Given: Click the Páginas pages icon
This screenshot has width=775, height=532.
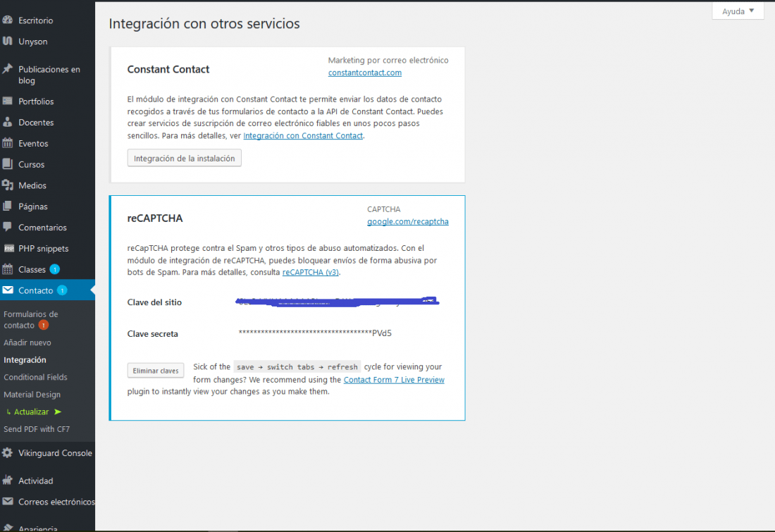Looking at the screenshot, I should click(8, 206).
